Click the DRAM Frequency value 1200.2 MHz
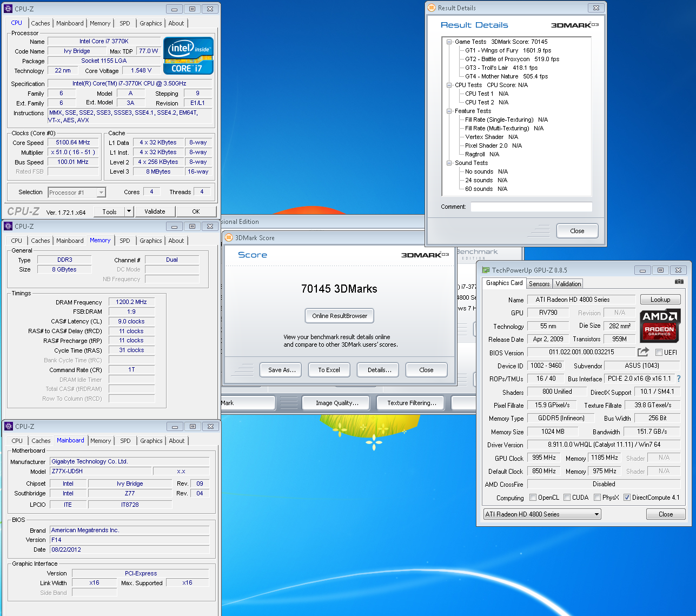 click(131, 302)
